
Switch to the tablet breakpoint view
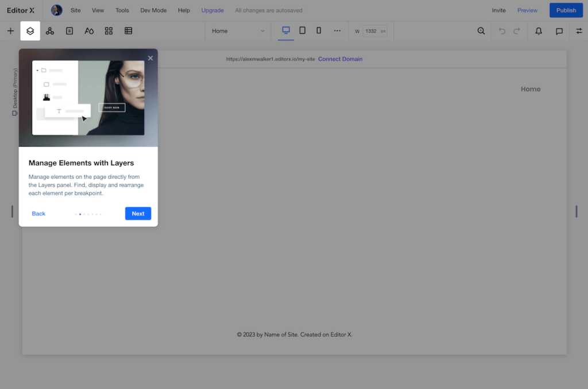(303, 31)
